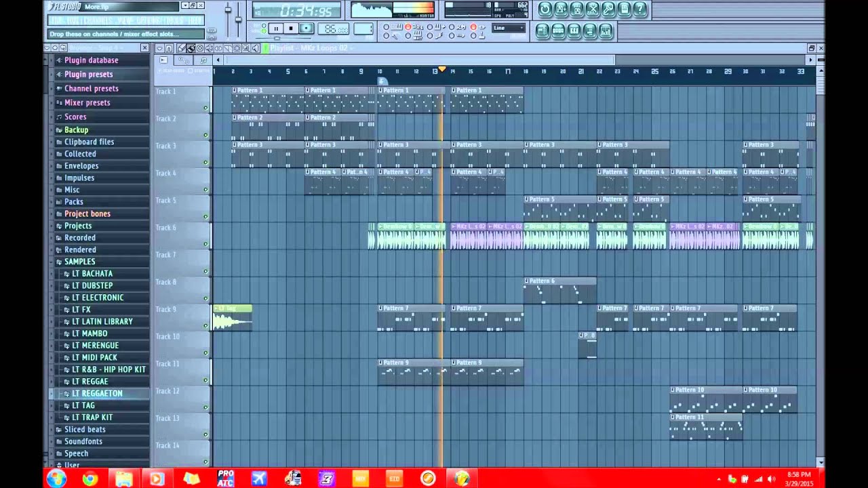Image resolution: width=868 pixels, height=488 pixels.
Task: Adjust the master pitch slider
Action: (x=238, y=19)
